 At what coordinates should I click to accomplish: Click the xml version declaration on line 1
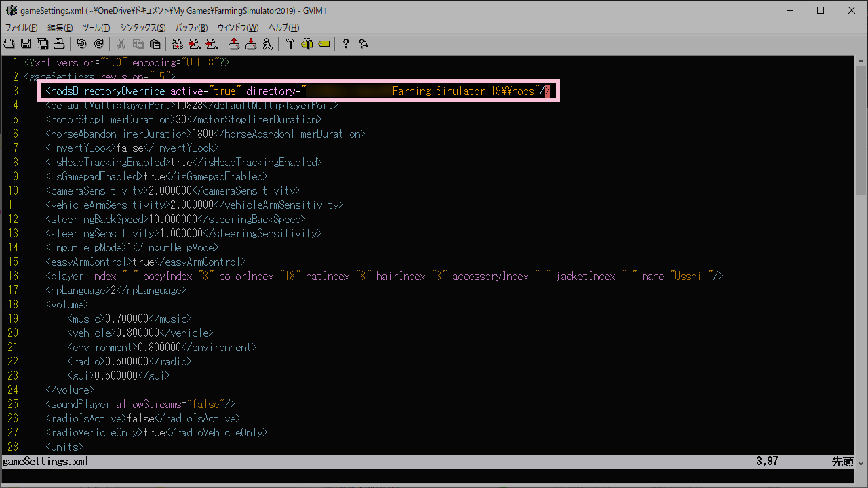127,62
